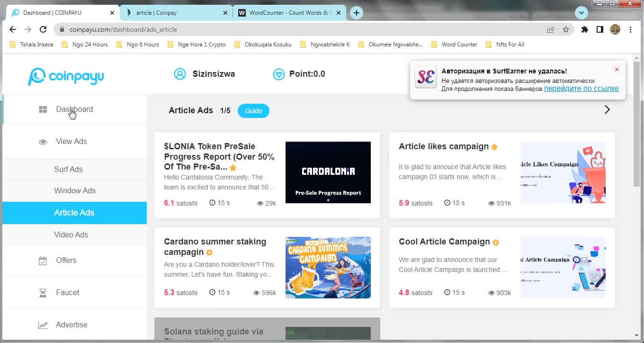Click the diamond Point icon
644x343 pixels.
[279, 74]
